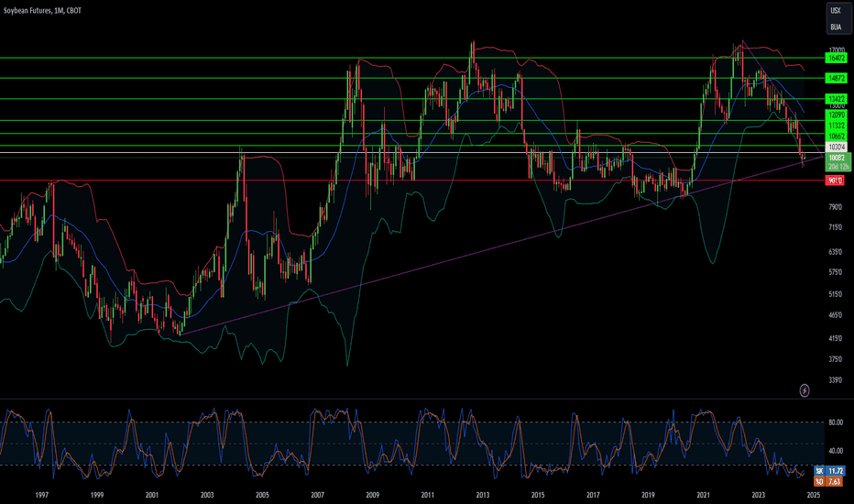Click the Soybean Futures, 1M, CBOT title
The width and height of the screenshot is (854, 504).
[x=42, y=10]
